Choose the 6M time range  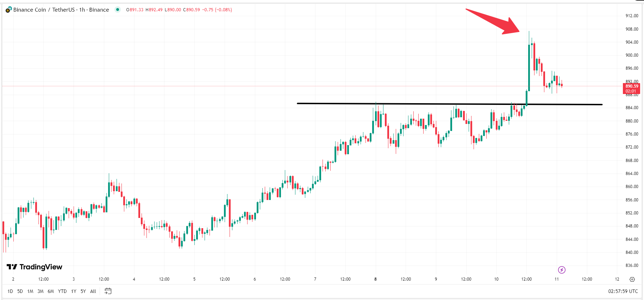click(51, 291)
